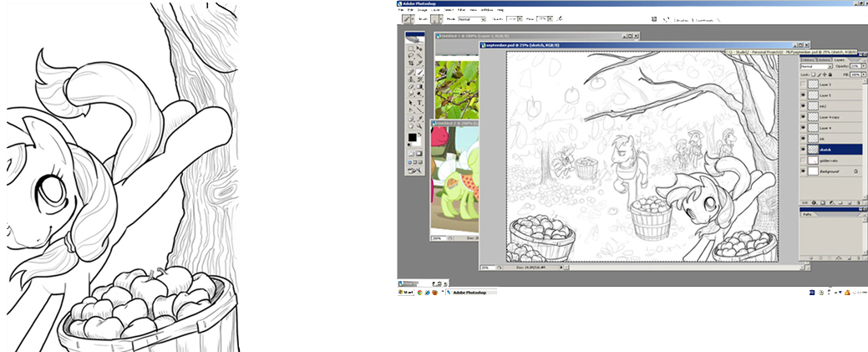The height and width of the screenshot is (352, 868).
Task: Switch to the History tab
Action: pos(808,60)
